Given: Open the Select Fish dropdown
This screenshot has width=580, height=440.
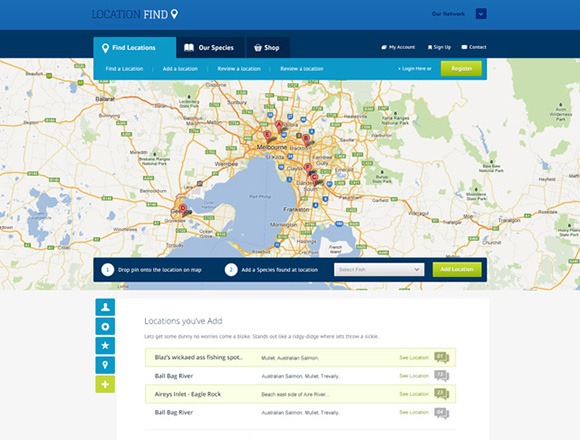Looking at the screenshot, I should click(379, 270).
